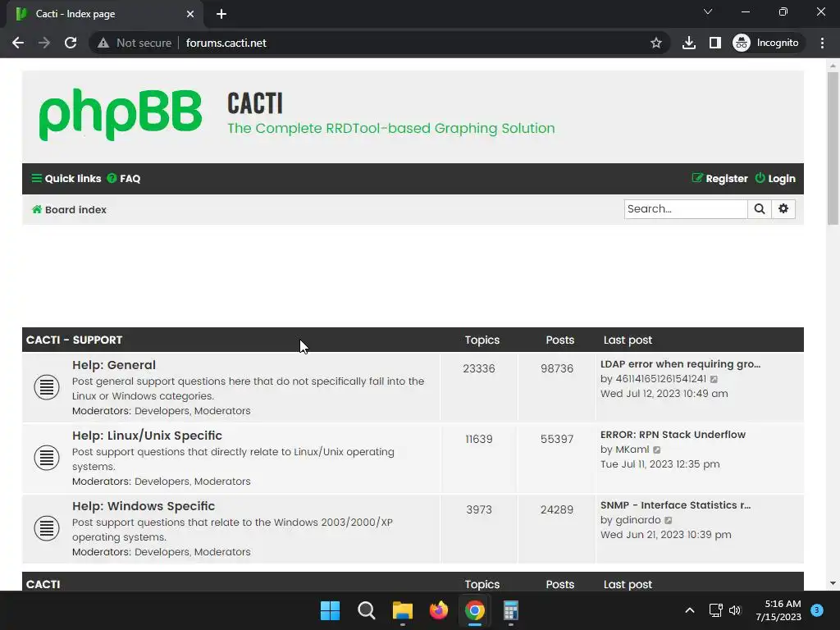This screenshot has height=630, width=840.
Task: Click the phpBB logo
Action: click(x=121, y=115)
